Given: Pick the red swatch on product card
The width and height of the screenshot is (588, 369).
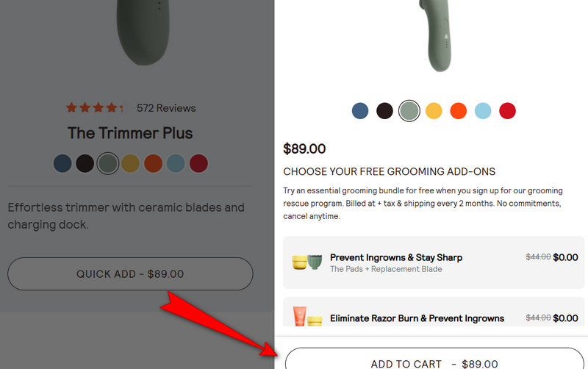Looking at the screenshot, I should tap(198, 163).
